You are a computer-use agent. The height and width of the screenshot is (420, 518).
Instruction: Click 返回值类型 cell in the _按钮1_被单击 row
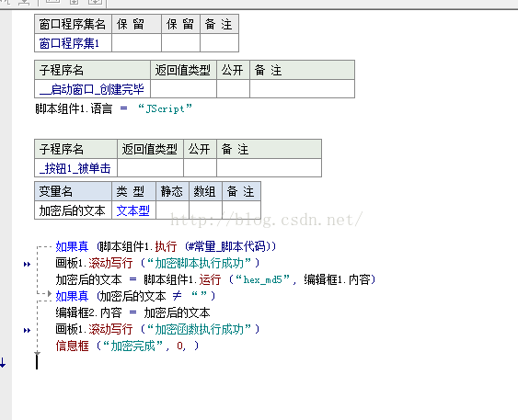pos(150,168)
